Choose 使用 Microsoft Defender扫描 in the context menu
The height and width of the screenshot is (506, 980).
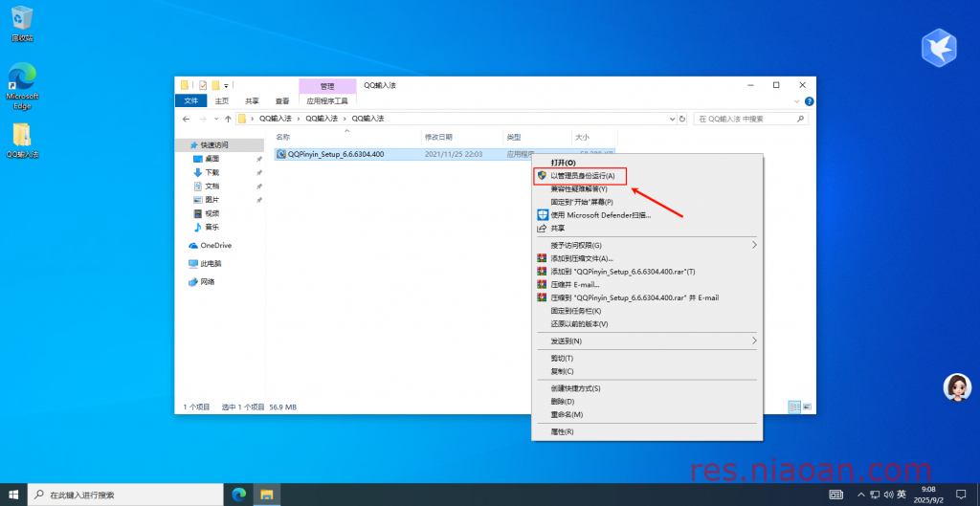(647, 215)
